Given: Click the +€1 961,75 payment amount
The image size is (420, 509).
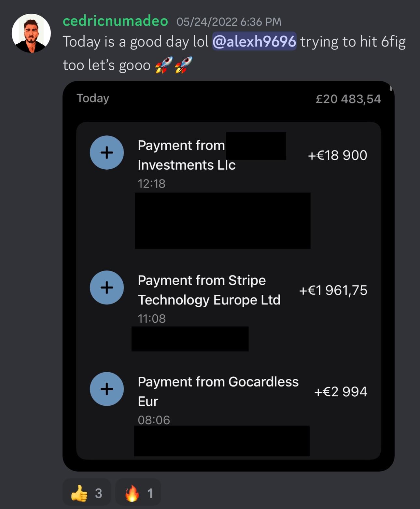Looking at the screenshot, I should 333,290.
